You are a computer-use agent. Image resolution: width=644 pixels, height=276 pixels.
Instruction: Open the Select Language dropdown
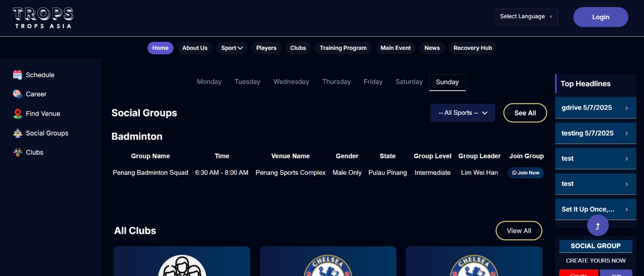(526, 17)
